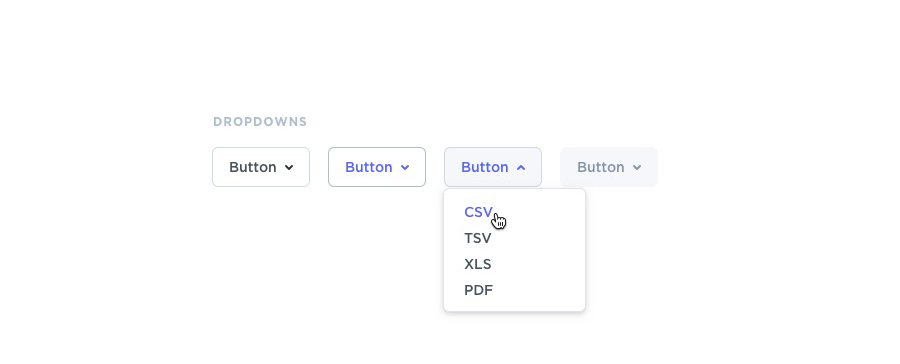Pick the XLS export option

tap(478, 264)
